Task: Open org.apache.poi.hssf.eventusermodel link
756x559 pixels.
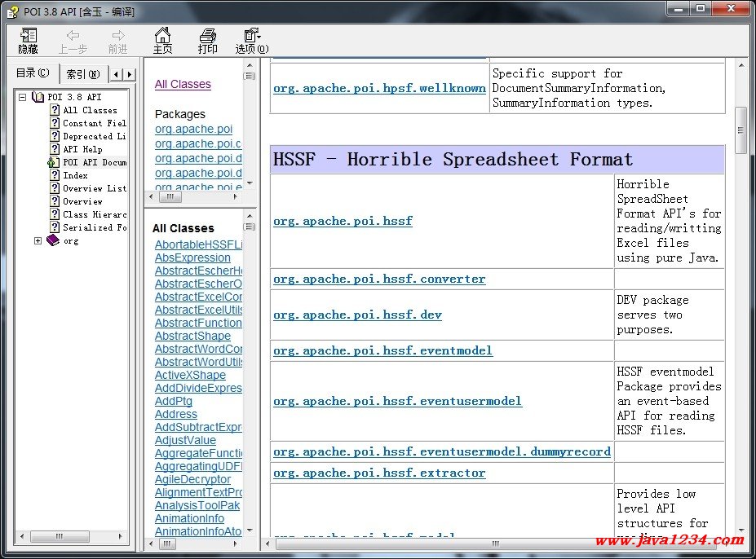Action: coord(397,401)
